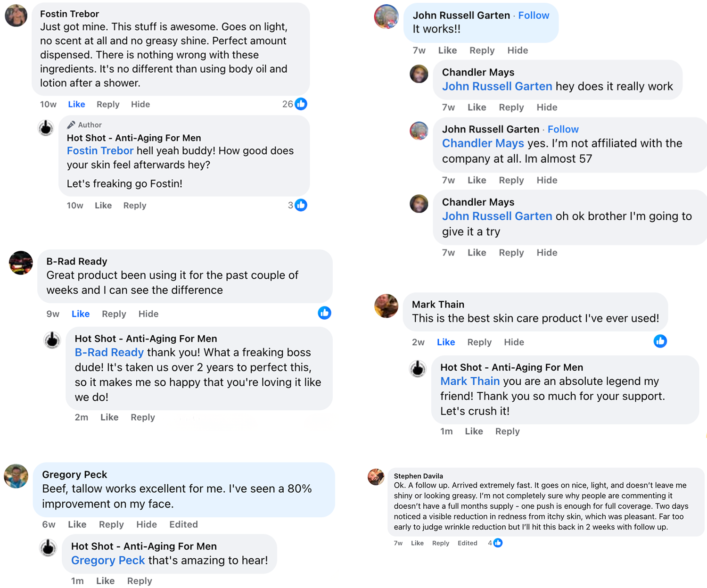Hide Mark Thain's comment

514,342
